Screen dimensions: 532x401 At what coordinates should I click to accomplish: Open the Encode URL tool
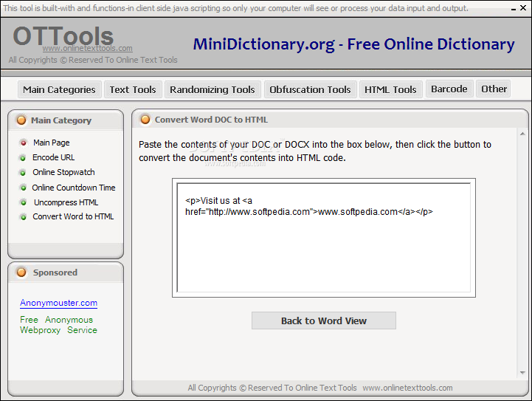[53, 157]
